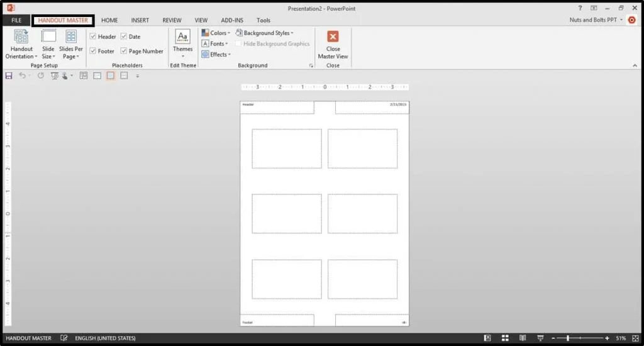Image resolution: width=644 pixels, height=346 pixels.
Task: Open the FILE tab
Action: point(16,20)
